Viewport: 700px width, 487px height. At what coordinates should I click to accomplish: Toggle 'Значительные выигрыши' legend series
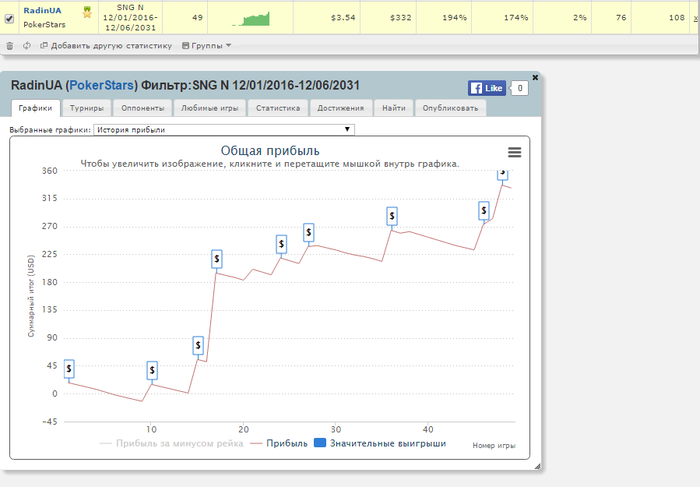pyautogui.click(x=380, y=443)
